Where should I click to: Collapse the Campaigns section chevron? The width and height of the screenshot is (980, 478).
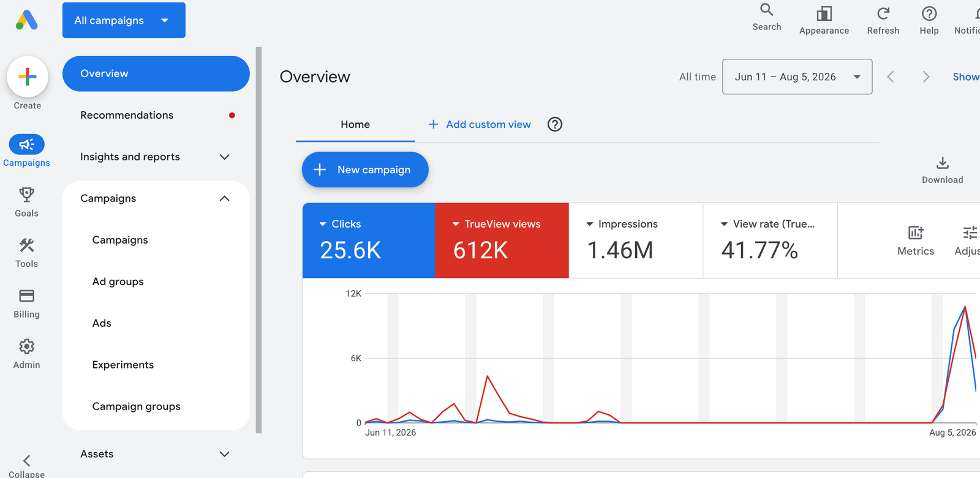pyautogui.click(x=224, y=198)
